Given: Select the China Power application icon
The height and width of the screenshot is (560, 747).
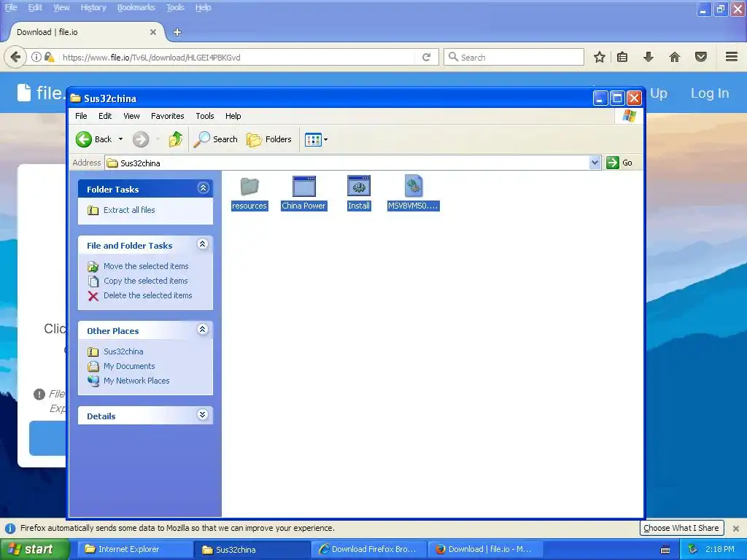Looking at the screenshot, I should [x=304, y=186].
